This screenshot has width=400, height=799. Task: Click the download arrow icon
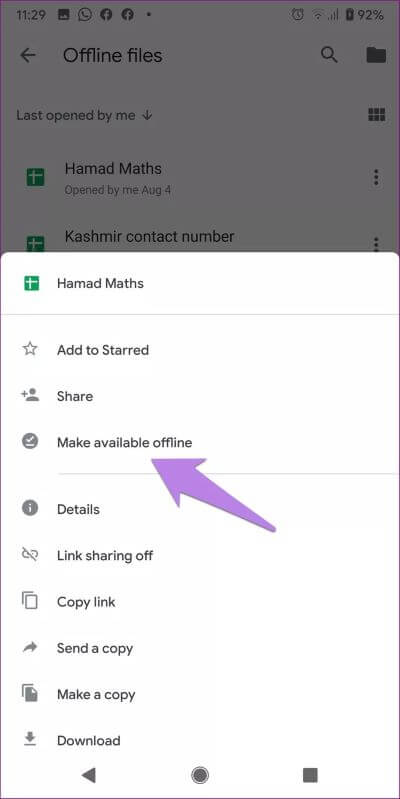coord(30,739)
